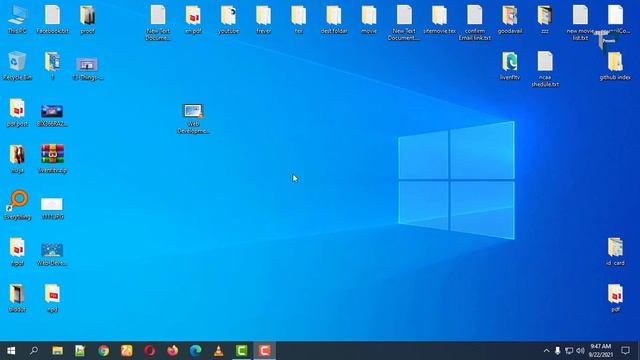Open the Windows Start menu

pos(11,351)
